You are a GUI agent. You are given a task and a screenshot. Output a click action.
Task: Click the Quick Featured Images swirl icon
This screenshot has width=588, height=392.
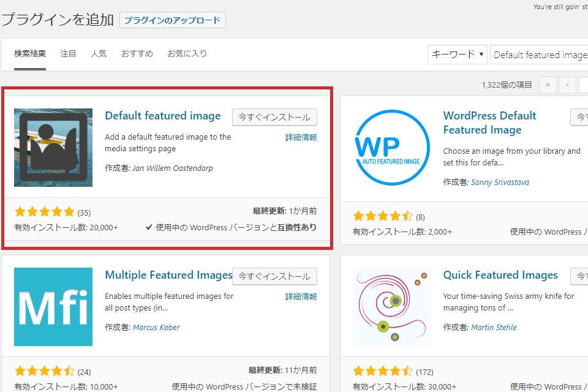click(392, 307)
